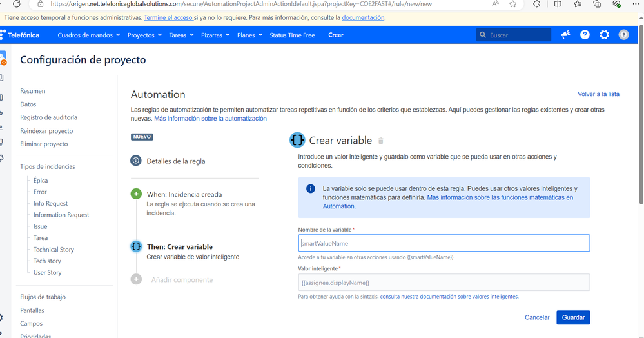Open the read aloud icon in the address bar

pos(495,4)
